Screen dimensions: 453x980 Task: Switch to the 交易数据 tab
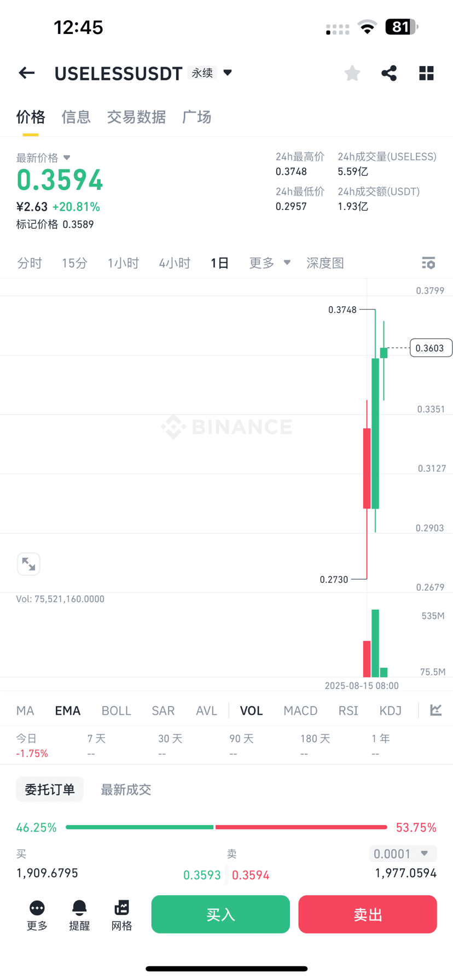tap(136, 117)
